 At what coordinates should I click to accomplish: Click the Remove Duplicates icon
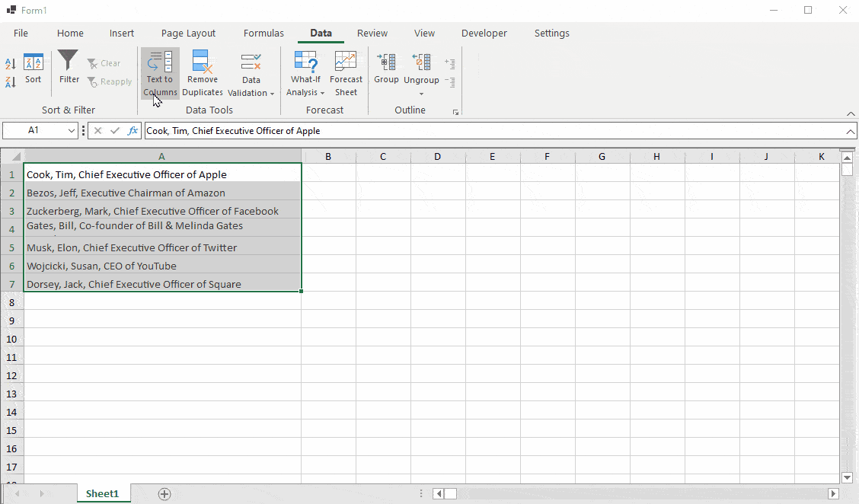(x=202, y=62)
